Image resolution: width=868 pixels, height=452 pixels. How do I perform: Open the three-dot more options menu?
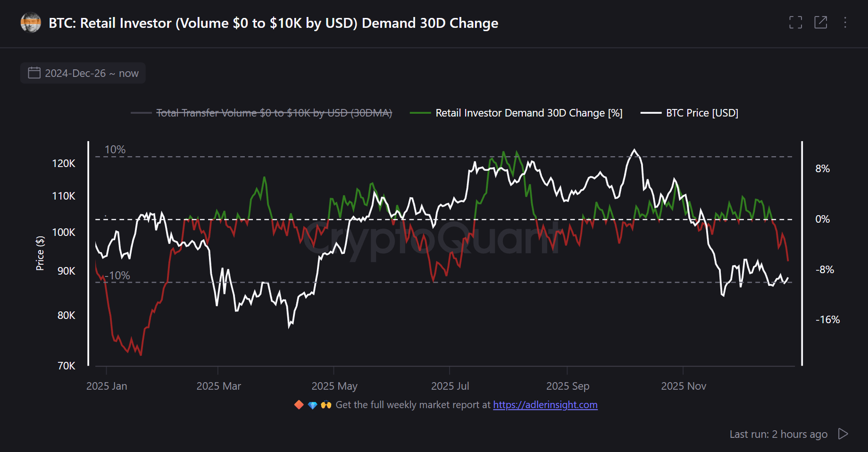845,23
